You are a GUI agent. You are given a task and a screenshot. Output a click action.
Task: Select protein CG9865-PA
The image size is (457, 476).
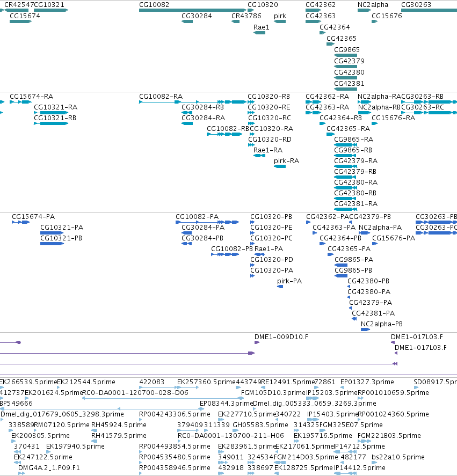(x=341, y=265)
